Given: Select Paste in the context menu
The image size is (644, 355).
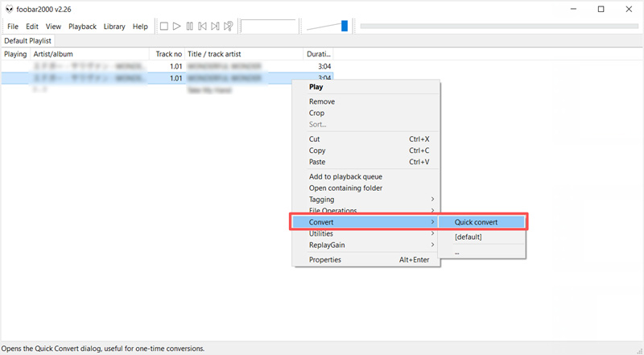Looking at the screenshot, I should [x=365, y=162].
